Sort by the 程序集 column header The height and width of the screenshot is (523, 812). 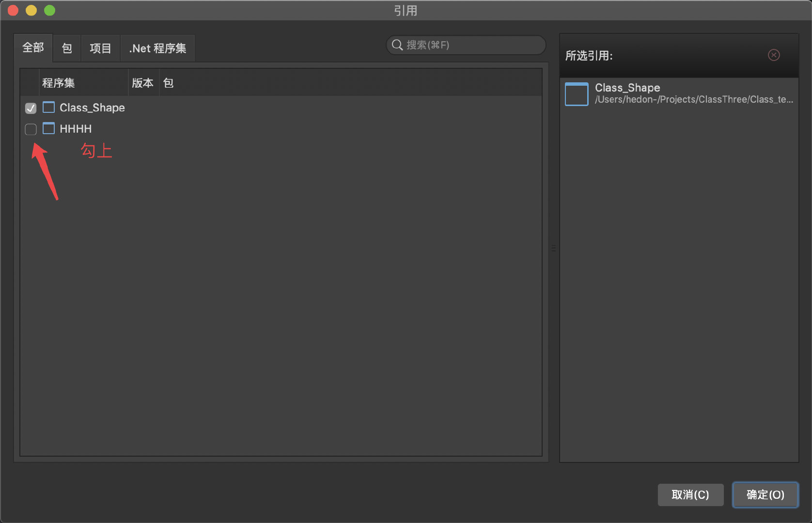coord(83,83)
